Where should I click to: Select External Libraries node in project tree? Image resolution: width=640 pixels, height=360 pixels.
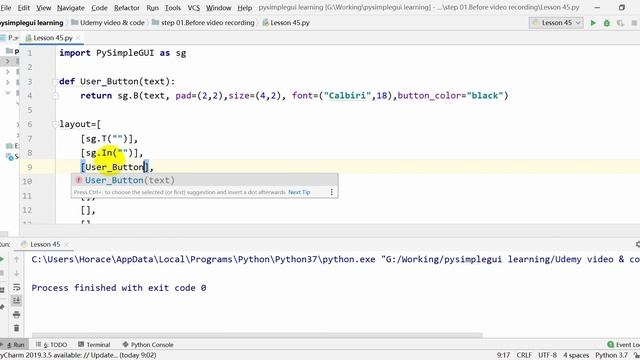coord(12,146)
